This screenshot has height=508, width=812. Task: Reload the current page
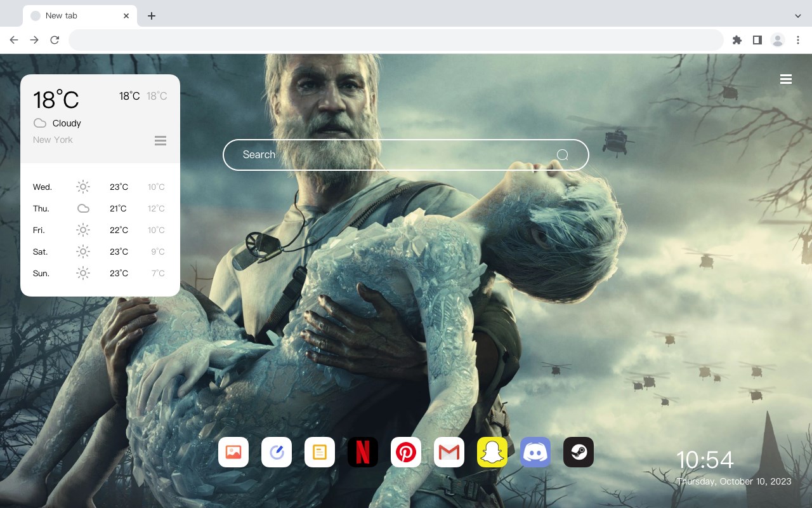click(55, 40)
